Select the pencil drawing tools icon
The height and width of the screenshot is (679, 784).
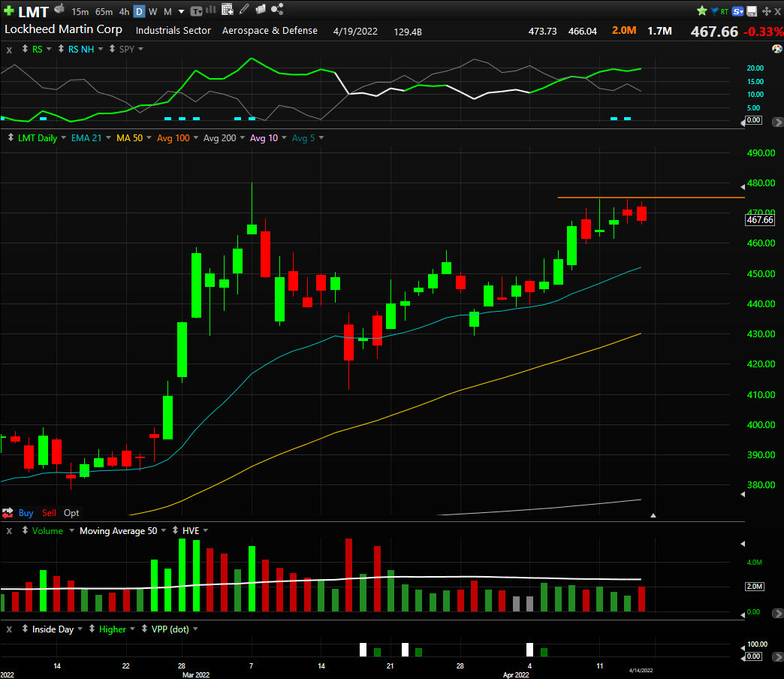click(244, 8)
